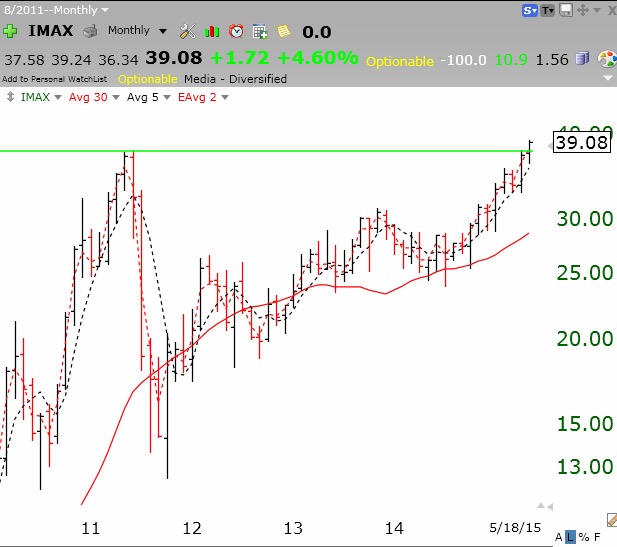Click the four-arrow move window icon
Viewport: 617px width, 547px height.
583,10
